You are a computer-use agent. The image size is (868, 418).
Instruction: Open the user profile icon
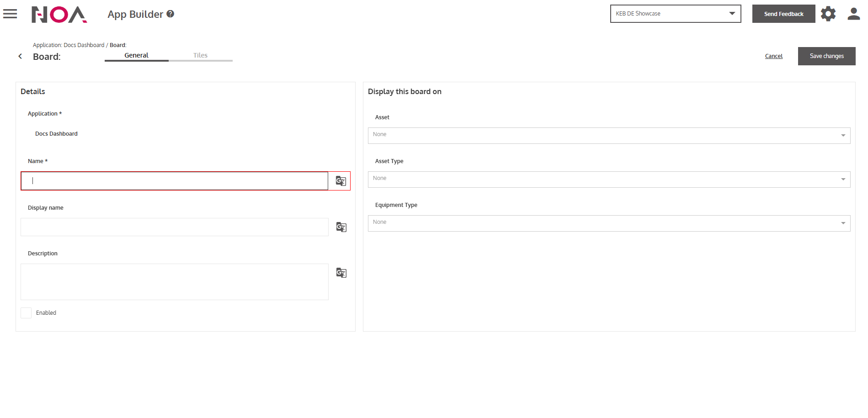click(x=853, y=14)
